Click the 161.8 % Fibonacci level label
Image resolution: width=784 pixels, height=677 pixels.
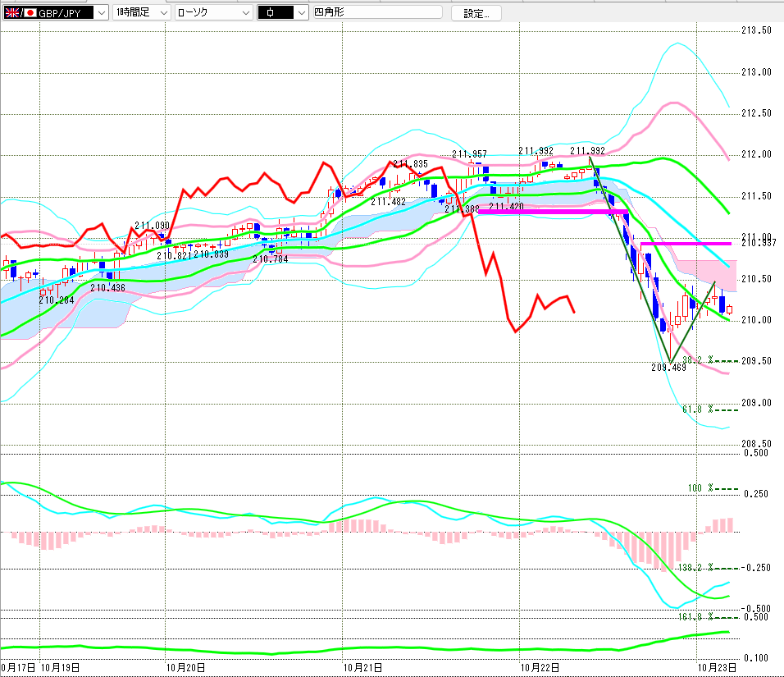695,616
